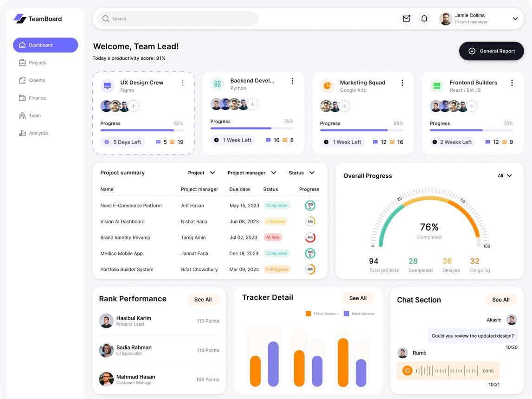Click the TeamBoard logo

[38, 19]
